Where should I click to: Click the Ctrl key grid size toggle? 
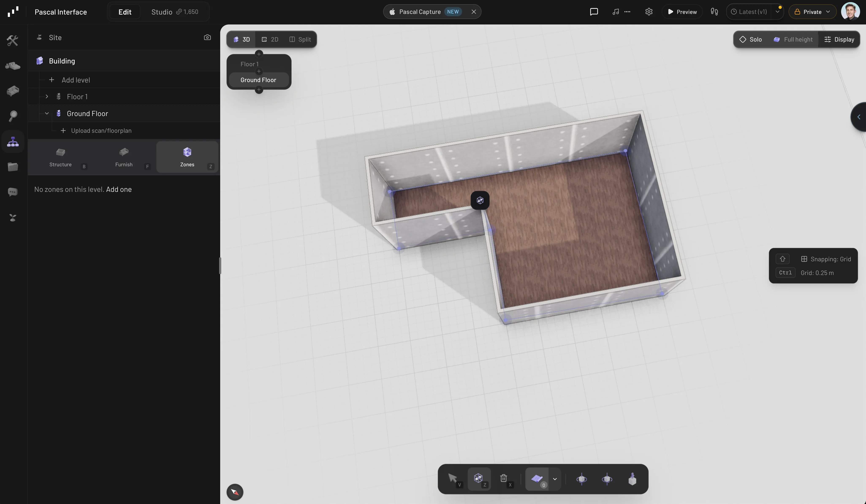(x=785, y=272)
